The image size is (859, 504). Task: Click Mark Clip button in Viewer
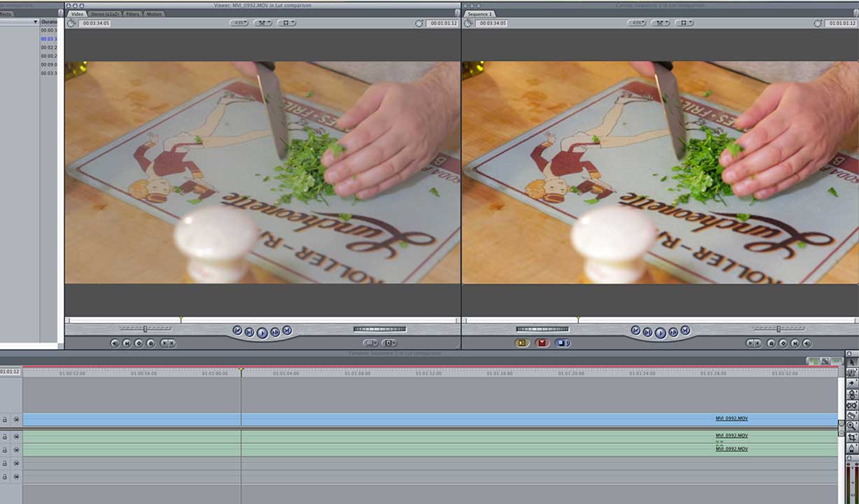(x=127, y=343)
